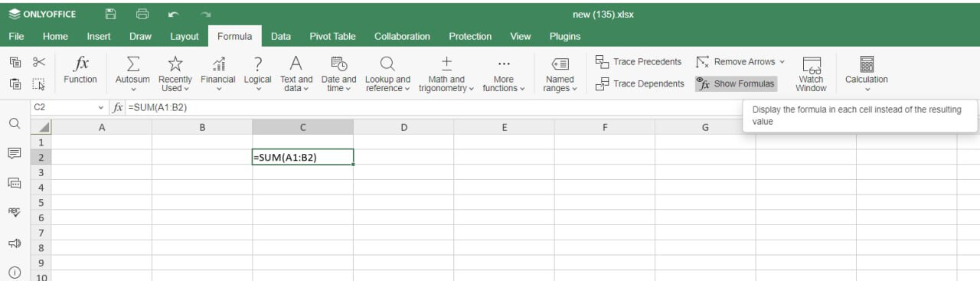The image size is (980, 281).
Task: Select column E header
Action: click(505, 127)
